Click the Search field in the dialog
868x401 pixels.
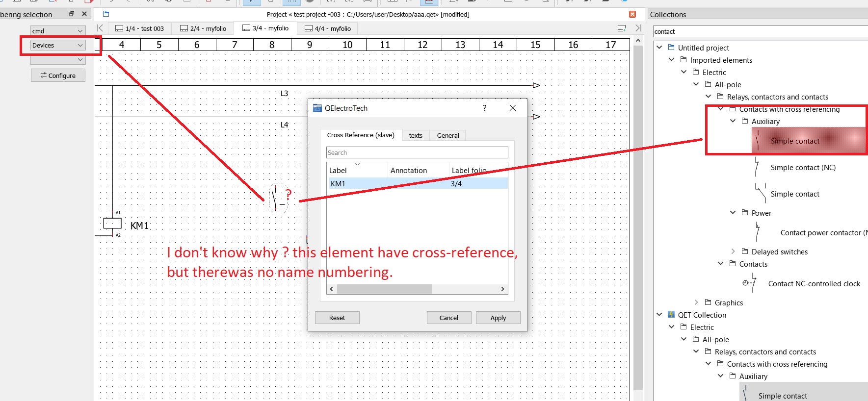pyautogui.click(x=417, y=152)
